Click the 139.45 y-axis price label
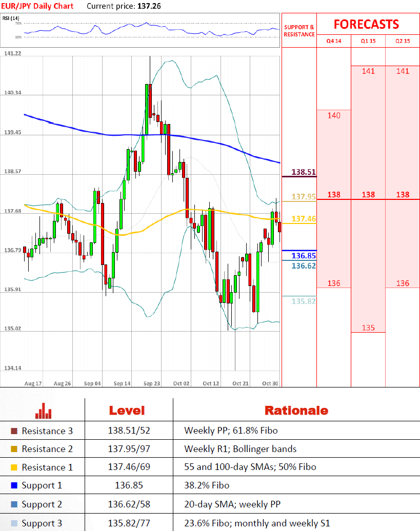This screenshot has height=531, width=420. 12,132
